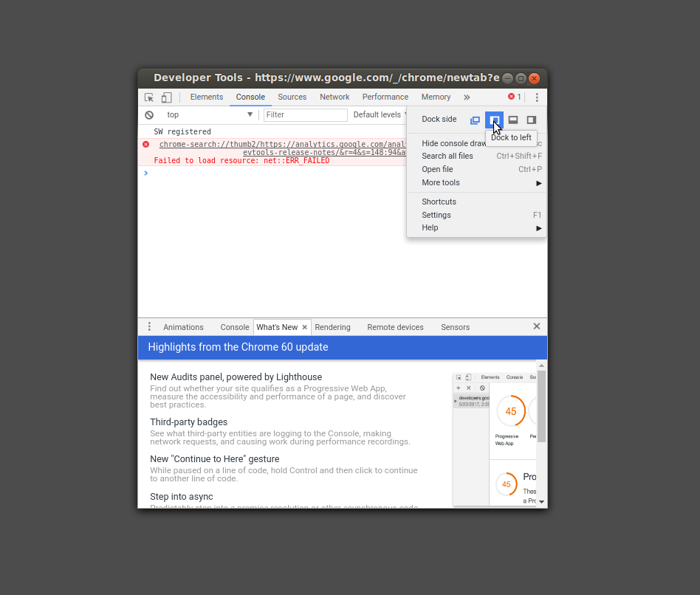
Task: Close the bottom drawer panel
Action: click(x=537, y=326)
